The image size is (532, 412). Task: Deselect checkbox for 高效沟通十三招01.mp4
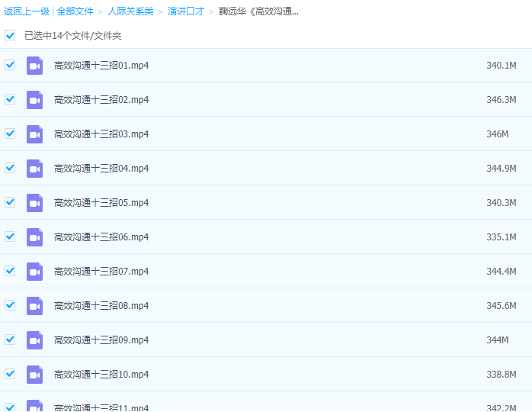pyautogui.click(x=10, y=65)
